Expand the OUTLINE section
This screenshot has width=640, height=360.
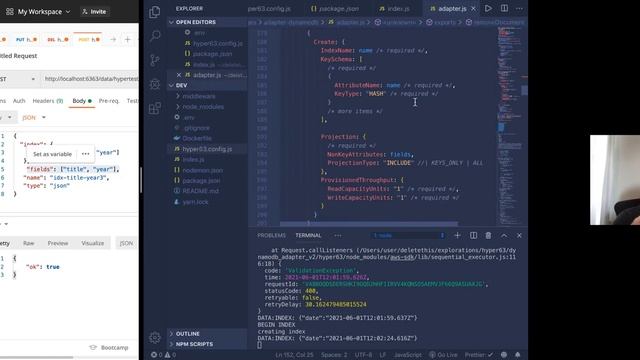[207, 334]
